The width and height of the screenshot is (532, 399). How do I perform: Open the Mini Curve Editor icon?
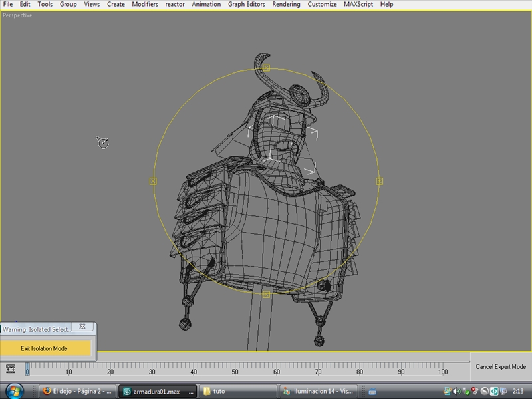[11, 369]
